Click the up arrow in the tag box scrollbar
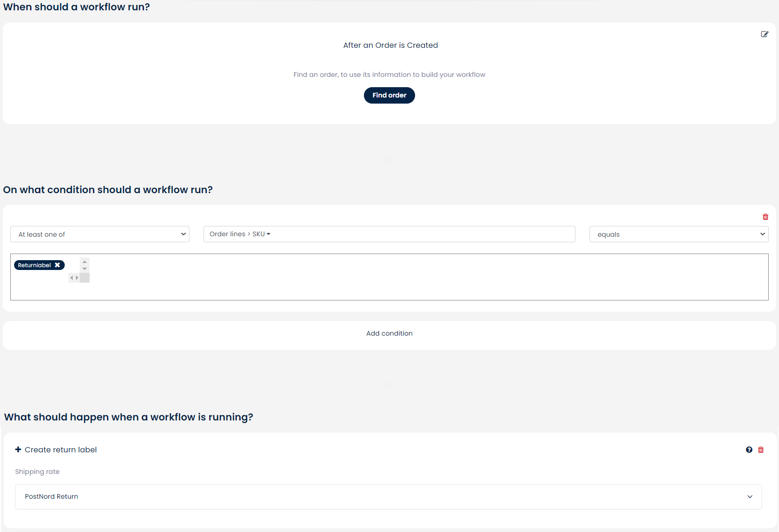Viewport: 779px width, 532px height. [84, 262]
